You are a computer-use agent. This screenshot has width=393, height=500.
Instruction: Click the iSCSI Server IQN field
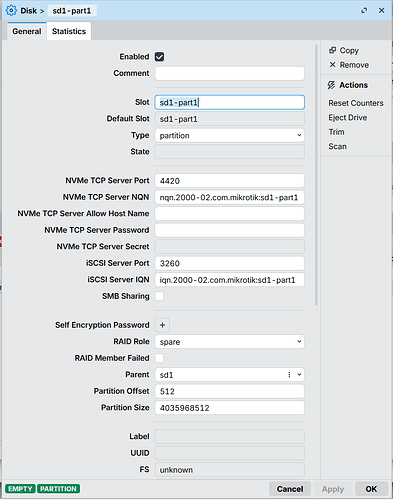230,280
